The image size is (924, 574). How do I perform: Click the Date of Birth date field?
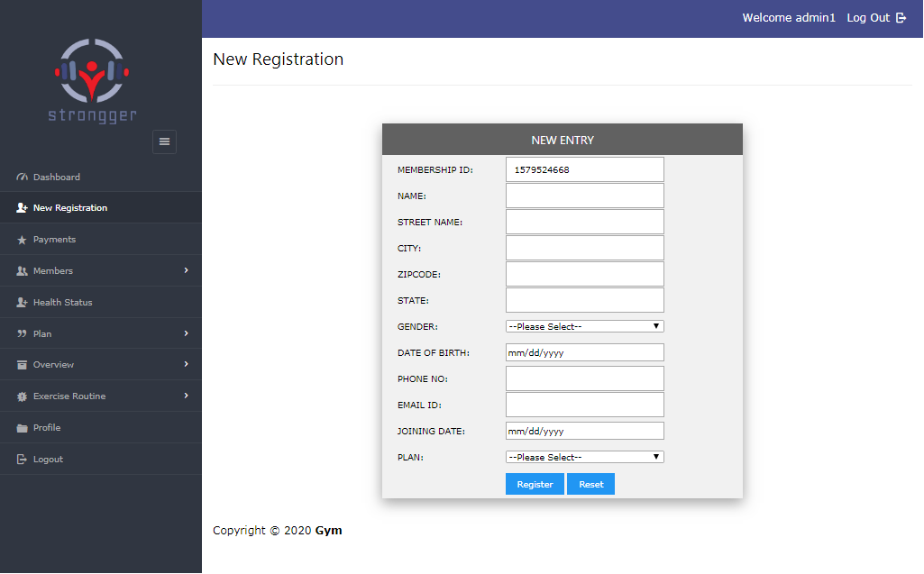584,352
